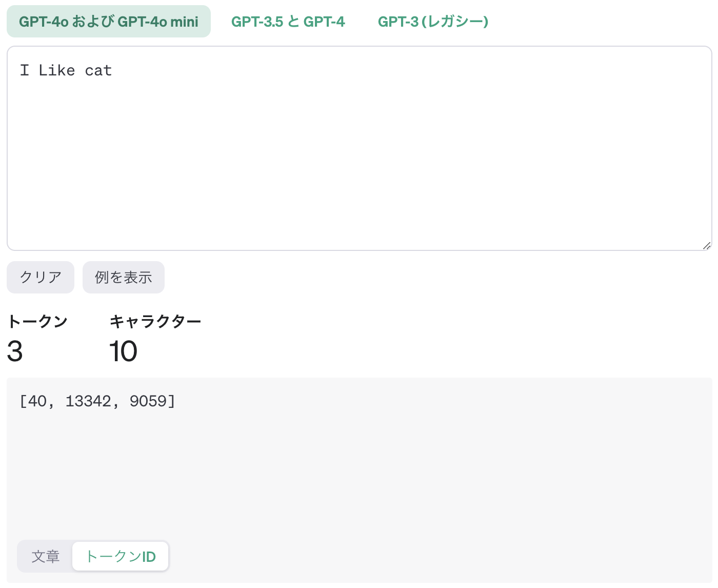The height and width of the screenshot is (588, 718).
Task: Click token ID 9059 in the output
Action: (148, 401)
